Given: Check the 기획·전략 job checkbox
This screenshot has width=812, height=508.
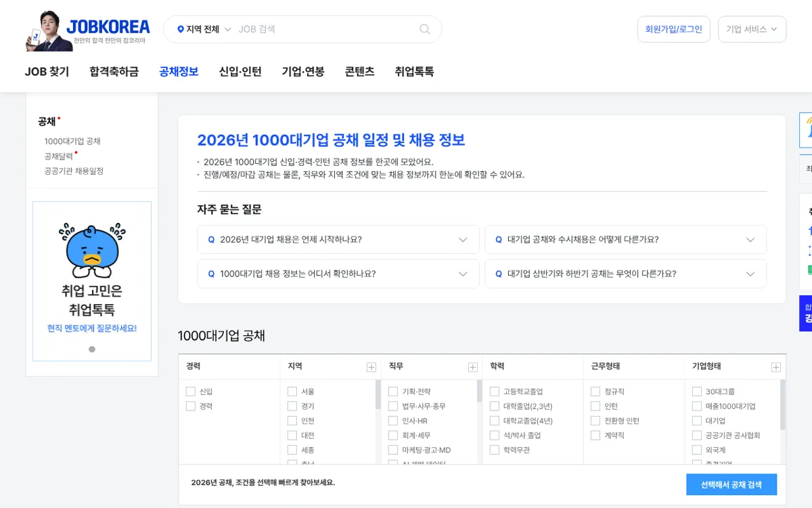Looking at the screenshot, I should tap(393, 391).
